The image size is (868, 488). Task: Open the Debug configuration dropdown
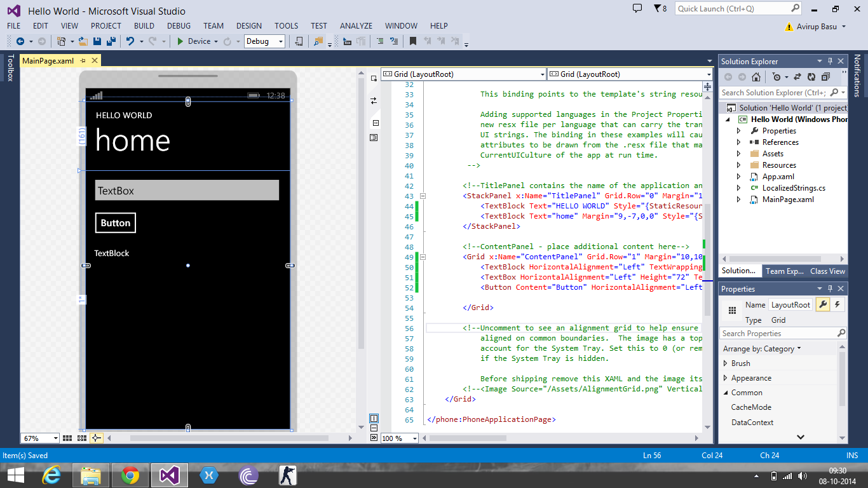coord(264,41)
